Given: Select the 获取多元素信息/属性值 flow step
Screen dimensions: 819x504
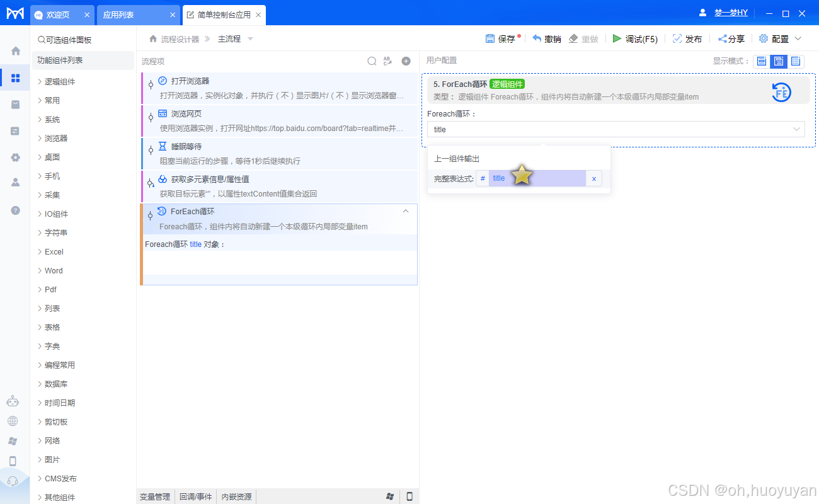Looking at the screenshot, I should click(280, 186).
